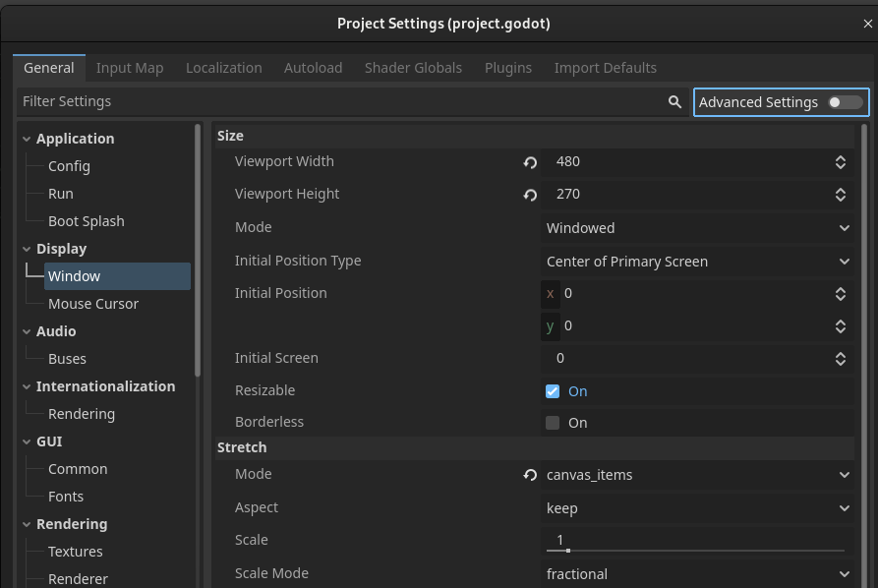Toggle the Advanced Settings switch
The height and width of the screenshot is (588, 878).
(x=845, y=102)
